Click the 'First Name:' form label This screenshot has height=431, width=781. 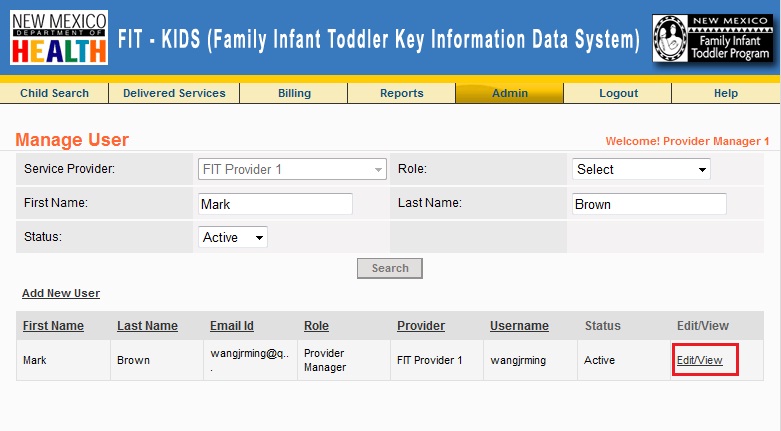pyautogui.click(x=56, y=203)
